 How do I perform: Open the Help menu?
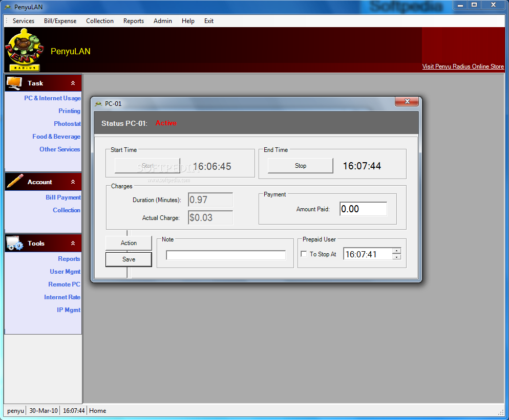click(x=188, y=21)
